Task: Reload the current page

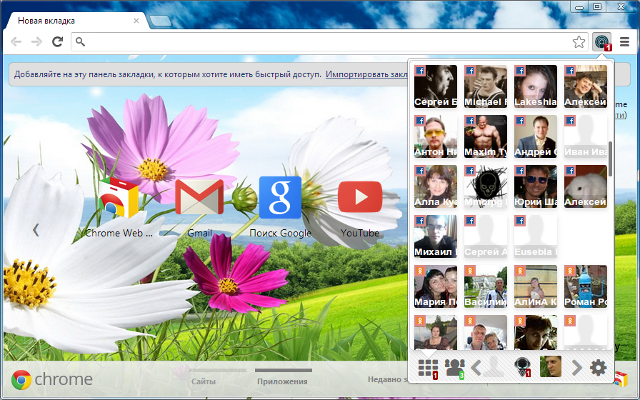Action: (x=58, y=42)
